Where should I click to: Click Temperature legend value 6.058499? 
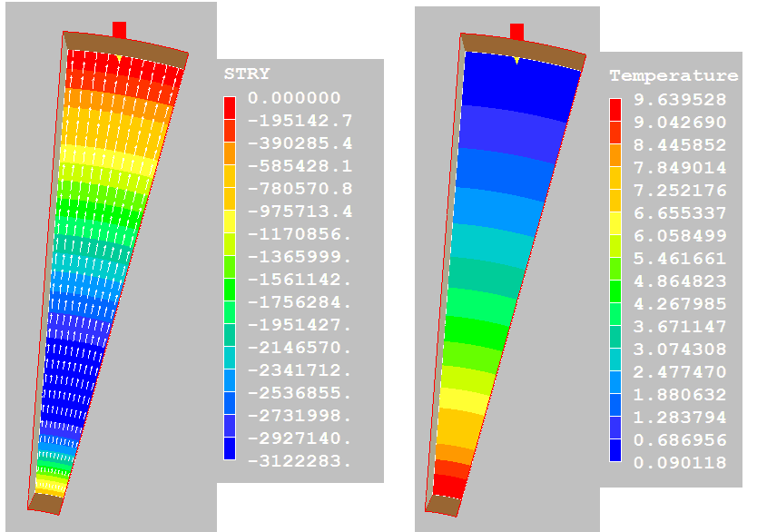click(680, 236)
